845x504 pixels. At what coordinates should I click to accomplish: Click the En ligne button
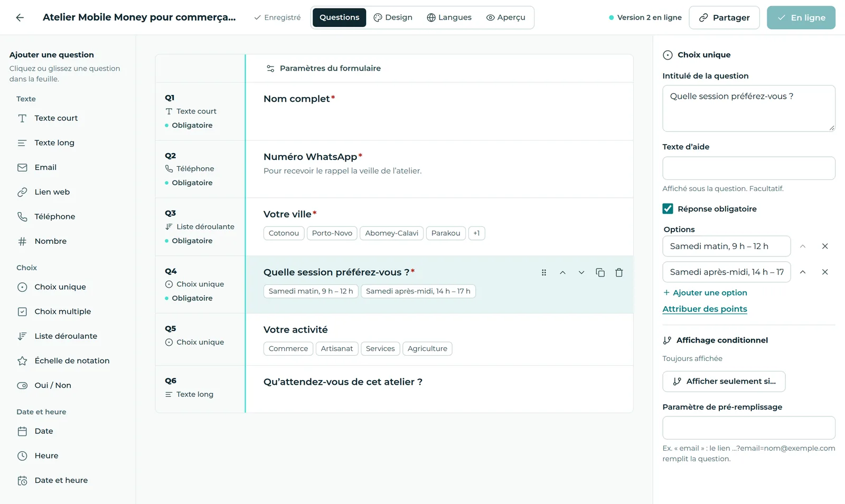pyautogui.click(x=801, y=17)
